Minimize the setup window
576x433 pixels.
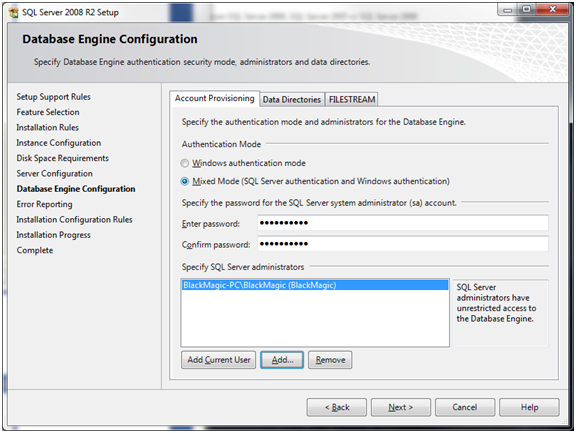click(508, 10)
